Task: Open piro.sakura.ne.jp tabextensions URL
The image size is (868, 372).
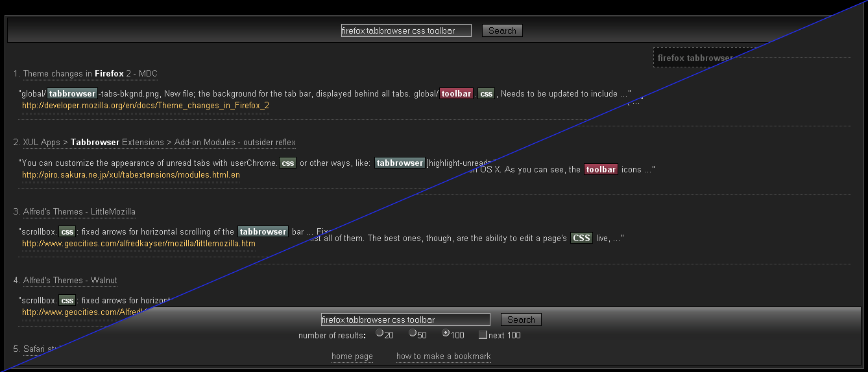Action: tap(131, 175)
